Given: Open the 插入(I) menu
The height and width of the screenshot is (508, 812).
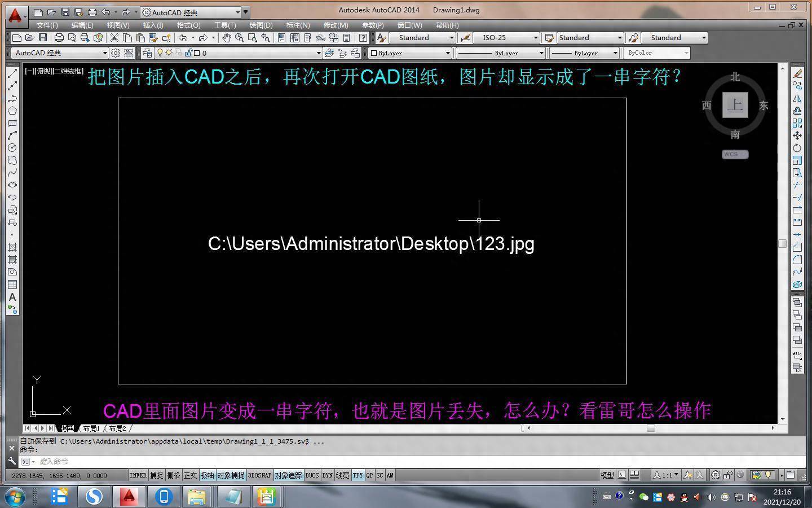Looking at the screenshot, I should (153, 25).
